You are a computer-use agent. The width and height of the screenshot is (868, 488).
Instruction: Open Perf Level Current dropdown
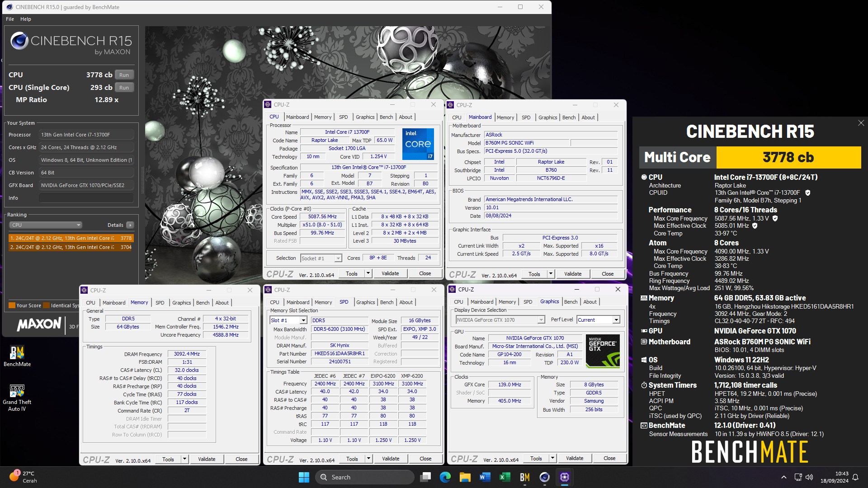[598, 320]
